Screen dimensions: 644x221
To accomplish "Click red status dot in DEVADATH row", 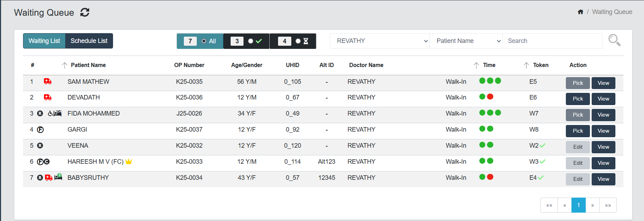I will tap(490, 97).
